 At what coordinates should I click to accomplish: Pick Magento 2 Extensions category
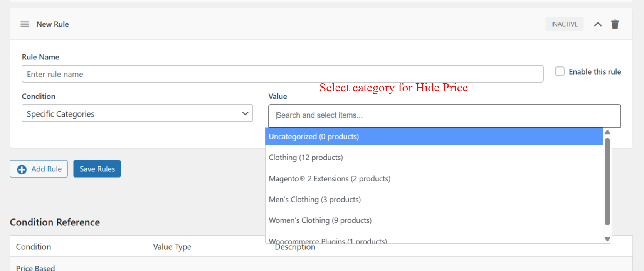point(434,178)
